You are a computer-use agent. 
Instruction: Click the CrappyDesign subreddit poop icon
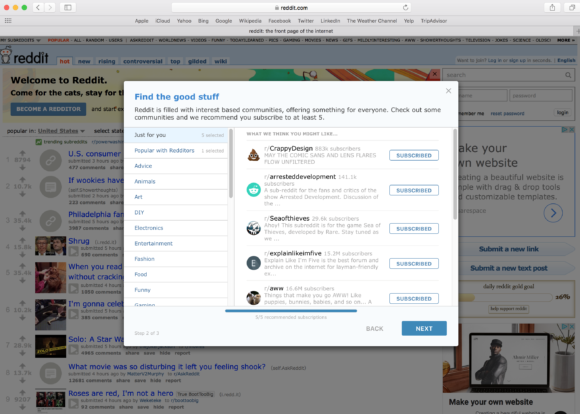253,155
